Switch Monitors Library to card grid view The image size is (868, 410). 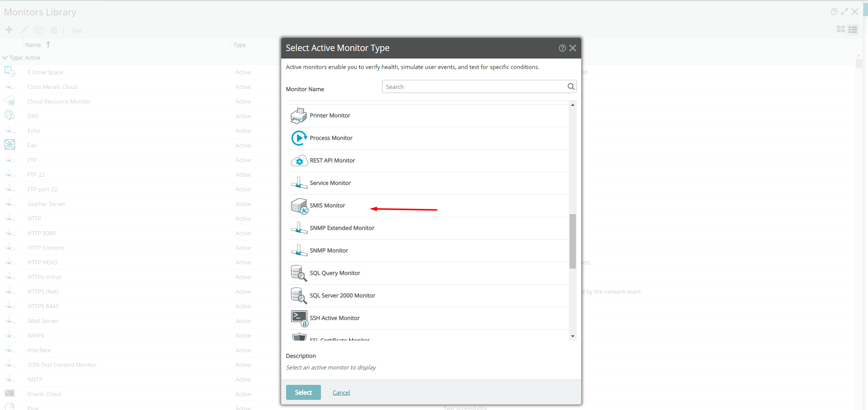841,29
